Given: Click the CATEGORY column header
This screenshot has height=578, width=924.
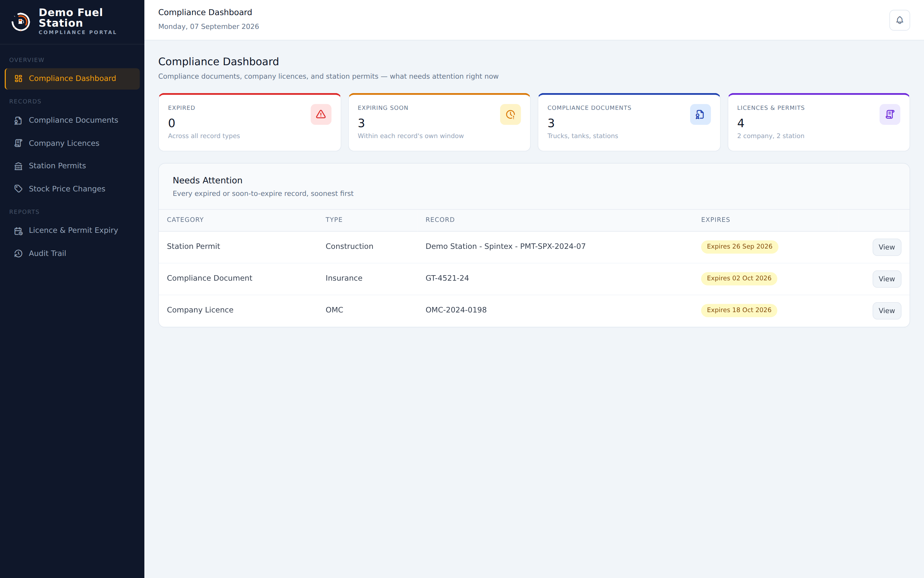Looking at the screenshot, I should (185, 220).
